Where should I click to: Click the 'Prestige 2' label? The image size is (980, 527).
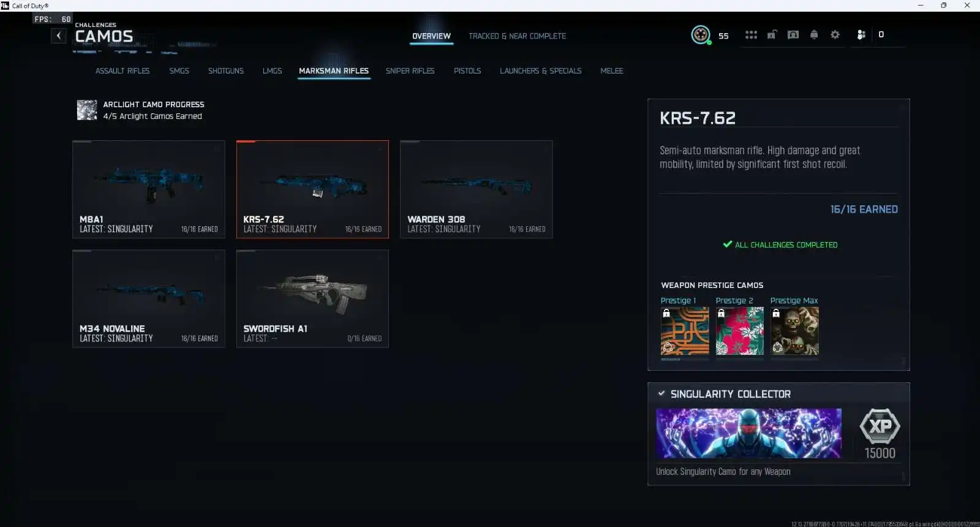734,301
